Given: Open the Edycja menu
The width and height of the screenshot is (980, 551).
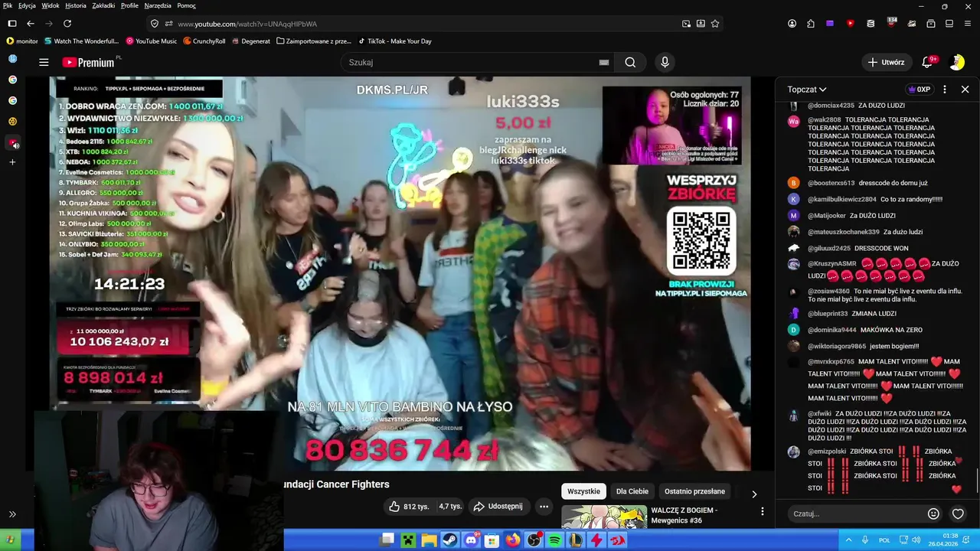Looking at the screenshot, I should point(27,5).
